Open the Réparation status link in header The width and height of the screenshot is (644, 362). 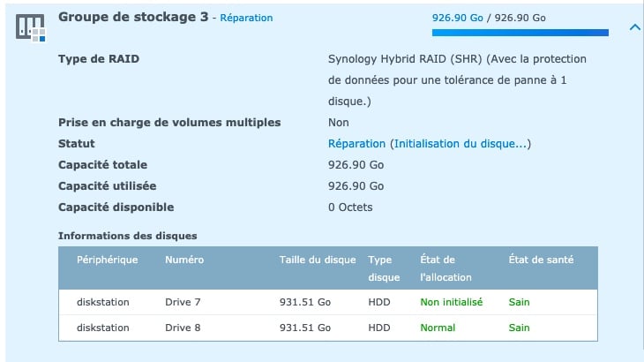pos(246,18)
